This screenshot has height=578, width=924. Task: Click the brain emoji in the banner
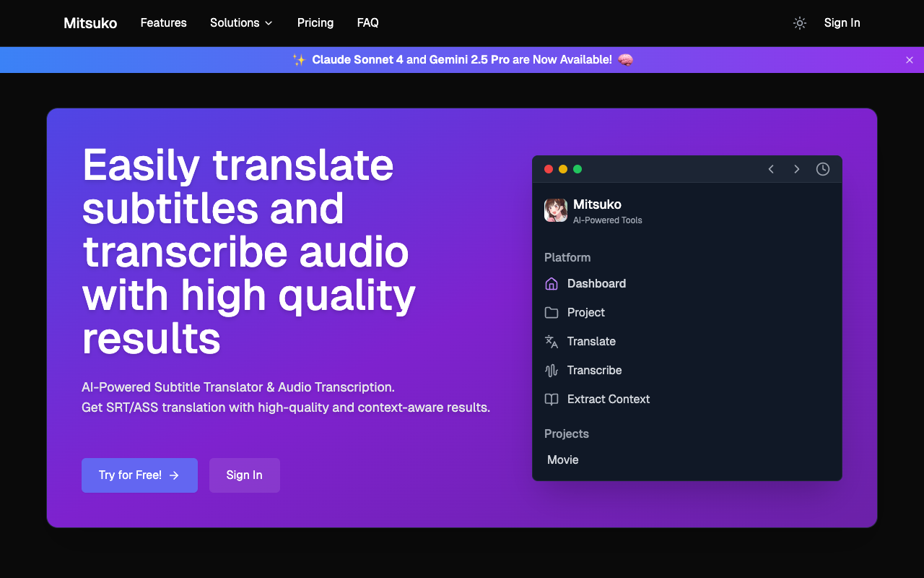625,60
